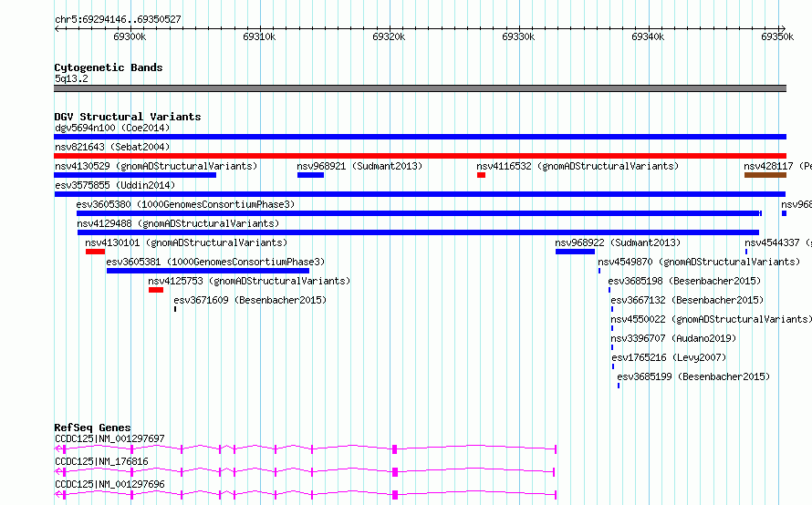The image size is (812, 505).
Task: Click the chr5:69294146..69350527 region label
Action: (x=118, y=20)
